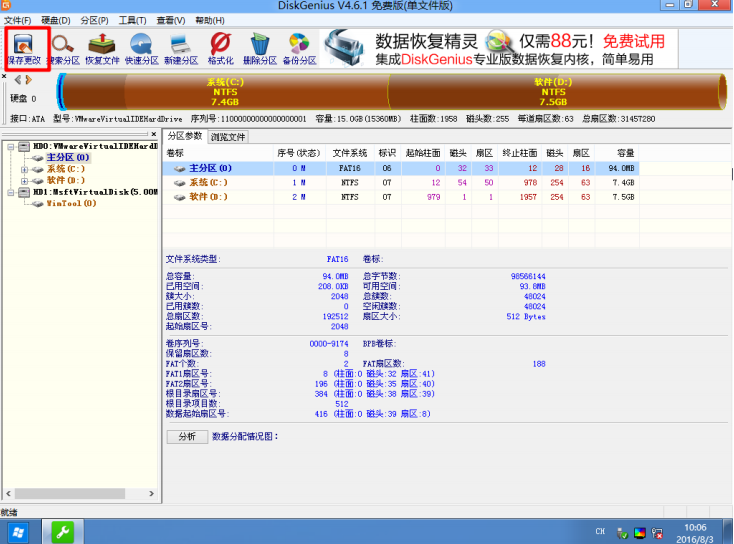Open the 工具(T) menu
This screenshot has height=544, width=734.
pyautogui.click(x=132, y=21)
